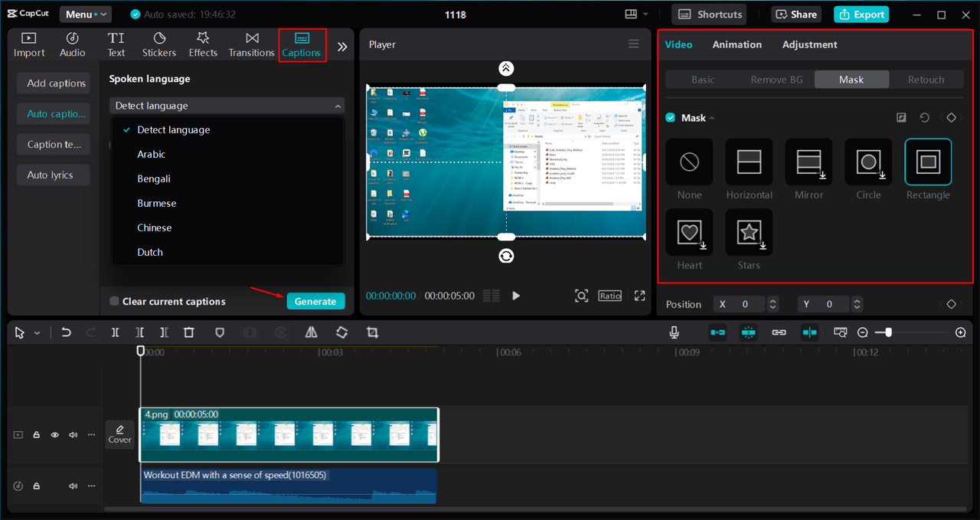Image resolution: width=980 pixels, height=520 pixels.
Task: Enter full screen preview
Action: pos(640,296)
